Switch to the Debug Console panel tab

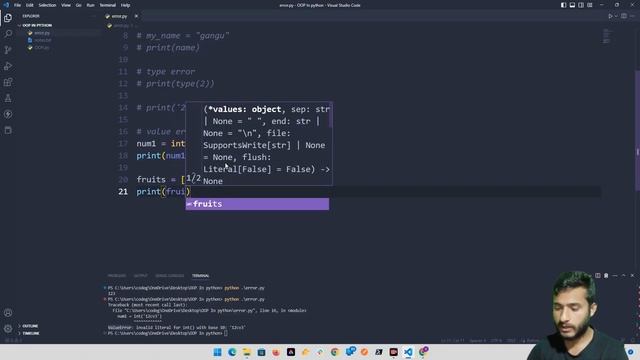click(169, 276)
